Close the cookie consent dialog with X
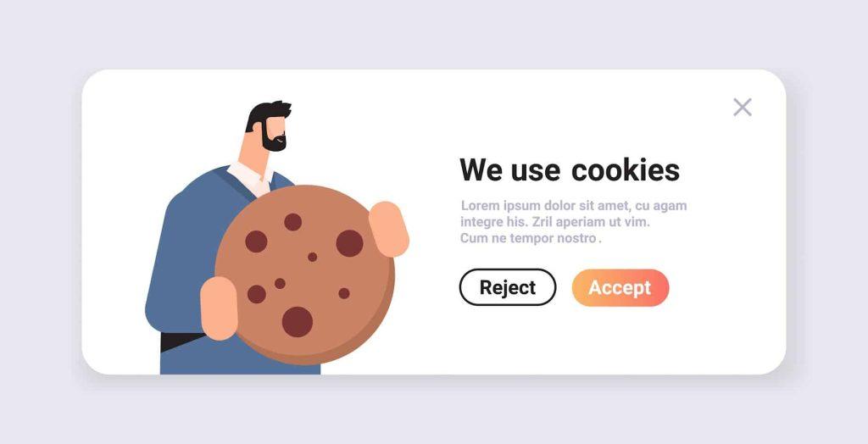This screenshot has width=868, height=444. [x=742, y=107]
